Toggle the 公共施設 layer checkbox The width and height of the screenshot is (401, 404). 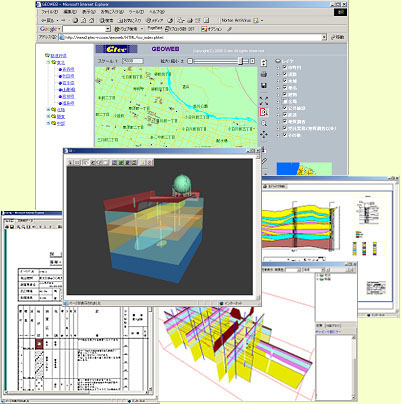click(x=285, y=108)
